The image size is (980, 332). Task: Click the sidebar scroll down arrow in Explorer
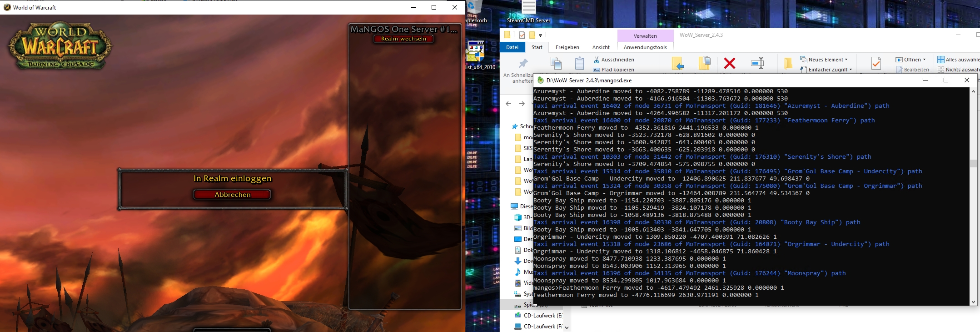click(567, 327)
